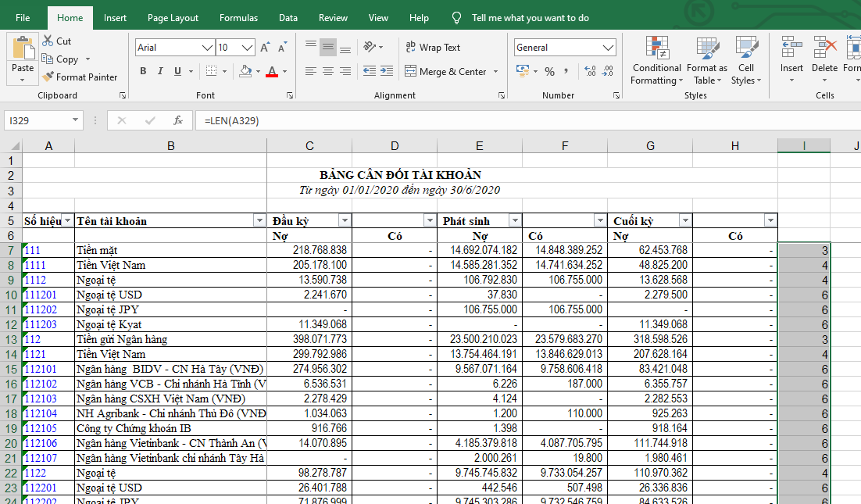The width and height of the screenshot is (861, 504).
Task: Click the Percent Style icon
Action: pos(549,72)
